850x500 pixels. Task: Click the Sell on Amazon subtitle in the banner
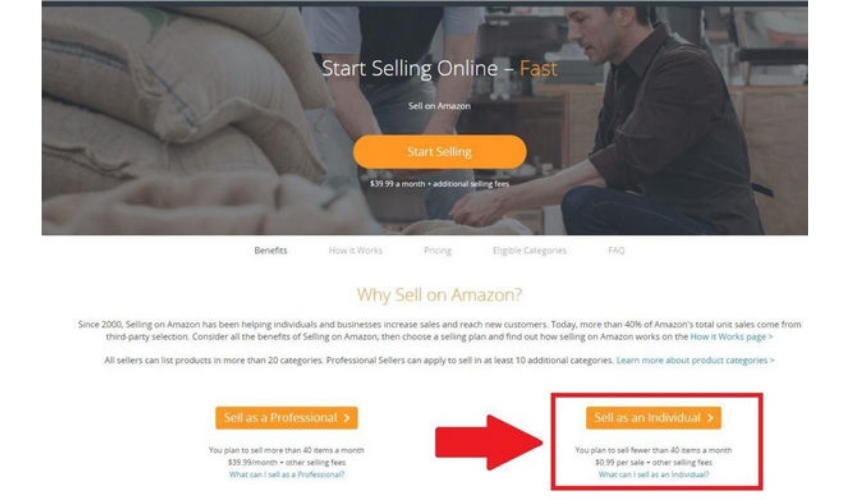click(x=439, y=106)
